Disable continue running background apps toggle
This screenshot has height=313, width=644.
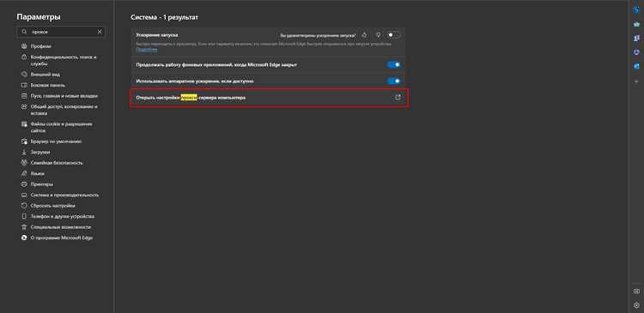(x=393, y=65)
